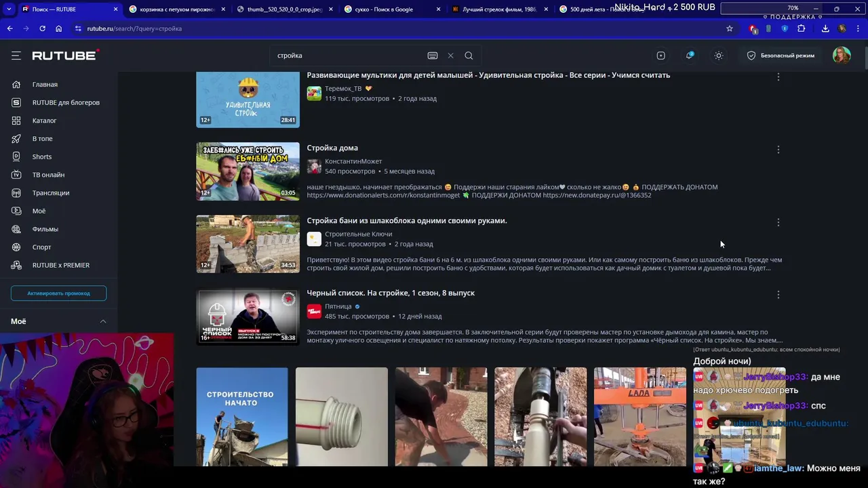Play Стройка дома video thumbnail
Viewport: 868px width, 488px height.
tap(248, 171)
